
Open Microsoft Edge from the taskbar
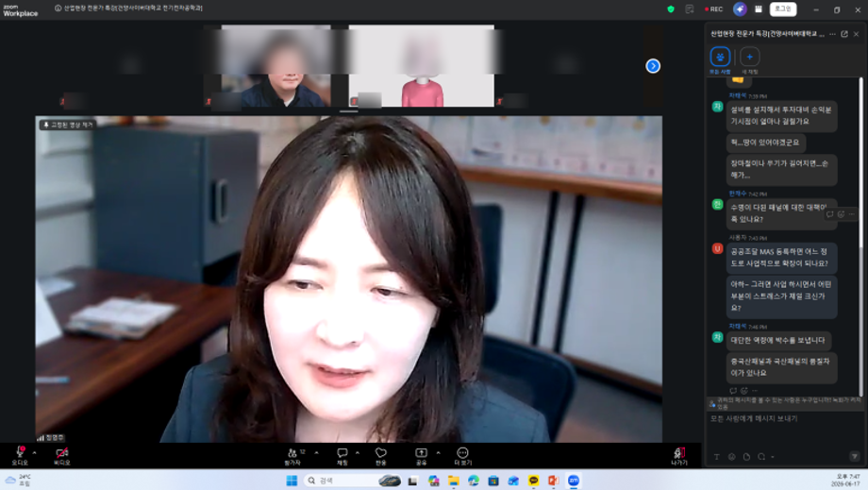click(474, 481)
